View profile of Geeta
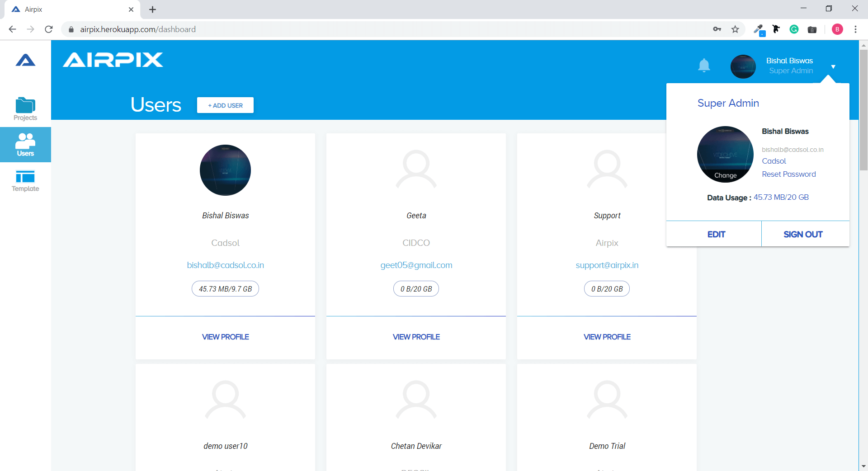Screen dimensions: 868x471 click(x=416, y=337)
